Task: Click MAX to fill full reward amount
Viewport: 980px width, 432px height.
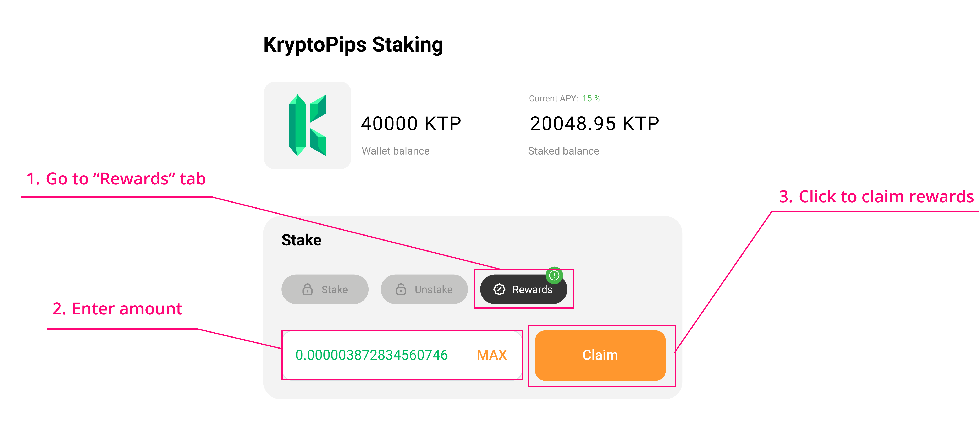Action: pyautogui.click(x=491, y=355)
